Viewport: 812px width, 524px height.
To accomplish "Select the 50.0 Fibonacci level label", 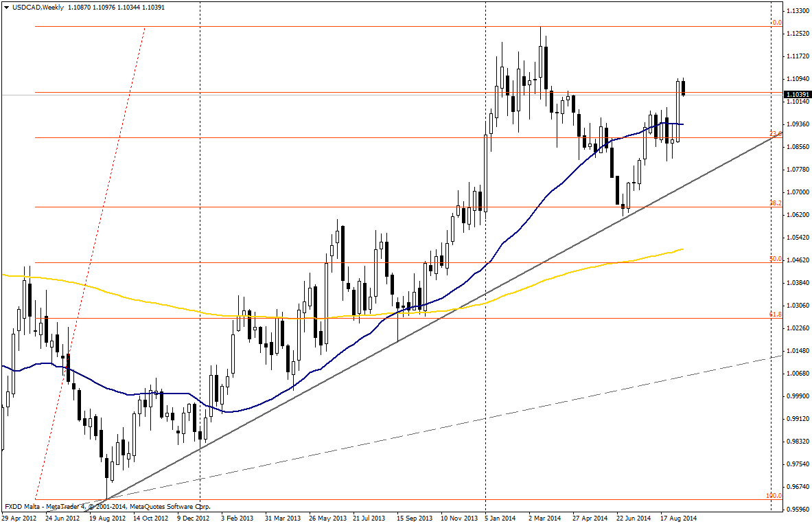I will pos(775,259).
